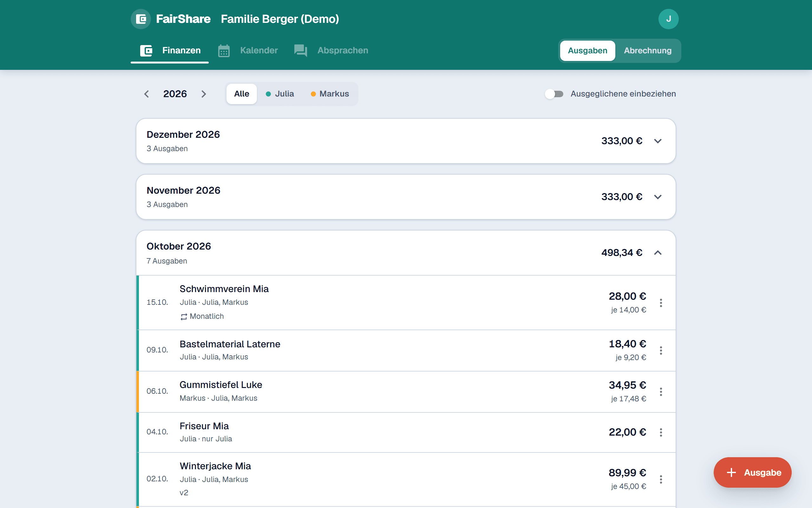Screen dimensions: 812x508
Task: Switch to the Finanzen tab
Action: coord(170,50)
